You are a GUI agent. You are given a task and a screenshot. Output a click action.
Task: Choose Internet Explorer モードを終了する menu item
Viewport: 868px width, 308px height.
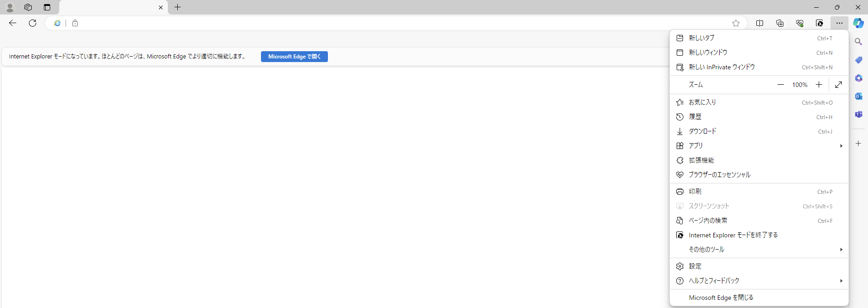pos(733,235)
